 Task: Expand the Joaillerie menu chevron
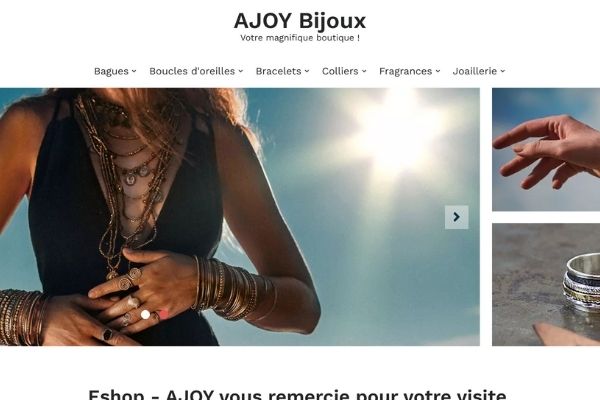point(503,71)
